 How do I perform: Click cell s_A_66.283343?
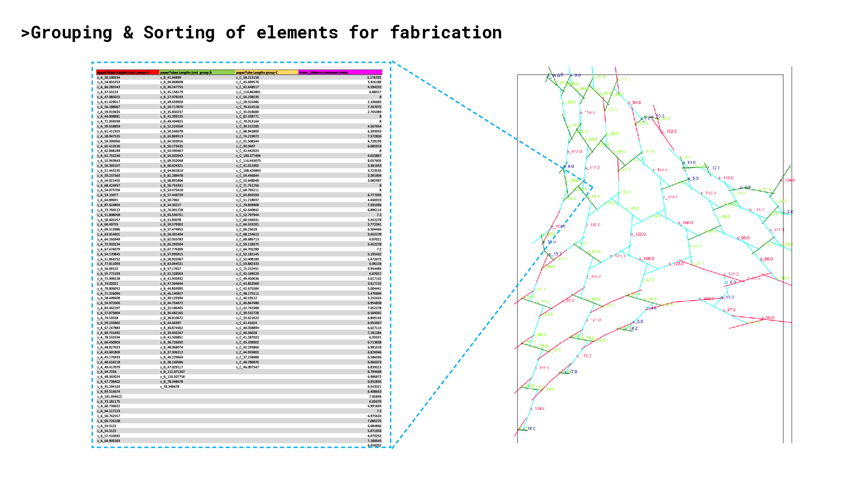coord(108,87)
